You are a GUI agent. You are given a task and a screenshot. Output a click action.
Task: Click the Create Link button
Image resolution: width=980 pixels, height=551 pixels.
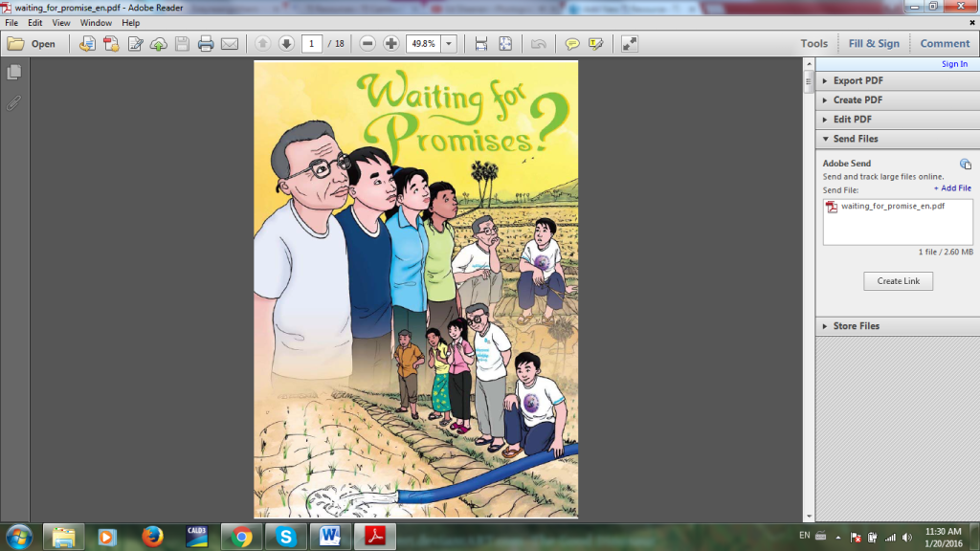coord(898,281)
